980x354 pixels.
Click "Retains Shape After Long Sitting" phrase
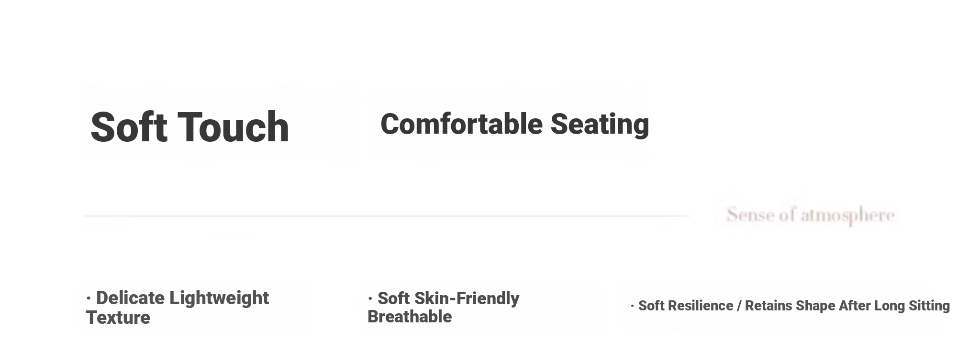point(847,306)
